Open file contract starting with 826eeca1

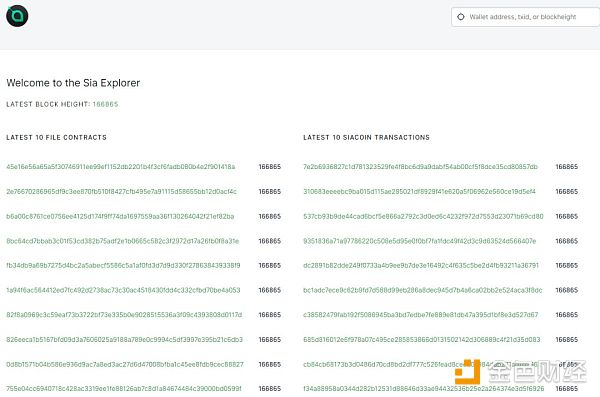coord(124,340)
